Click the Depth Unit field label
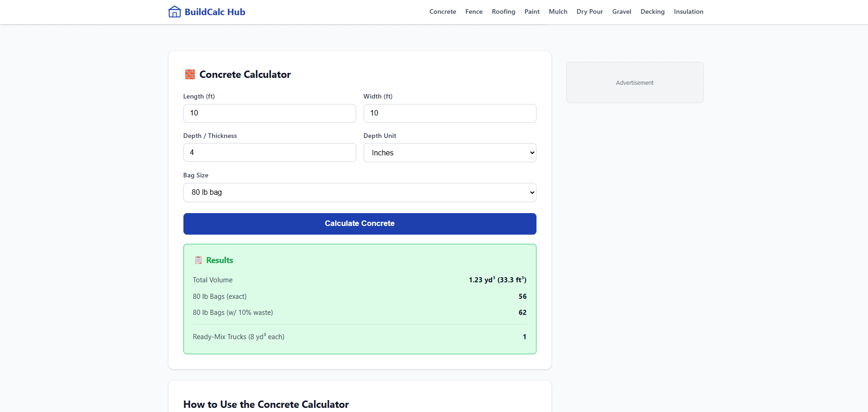Screen dimensions: 868x412 coord(380,136)
